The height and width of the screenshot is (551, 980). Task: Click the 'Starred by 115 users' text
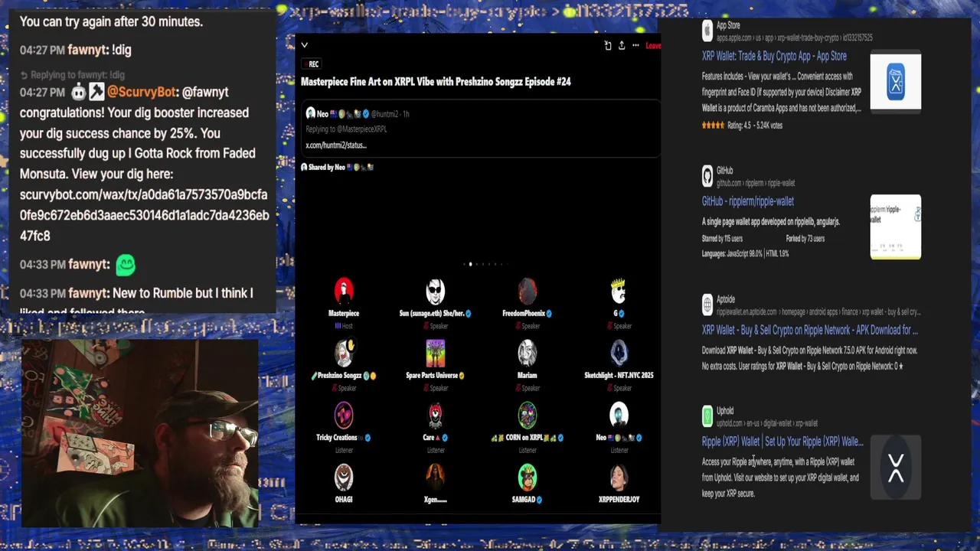(x=722, y=239)
